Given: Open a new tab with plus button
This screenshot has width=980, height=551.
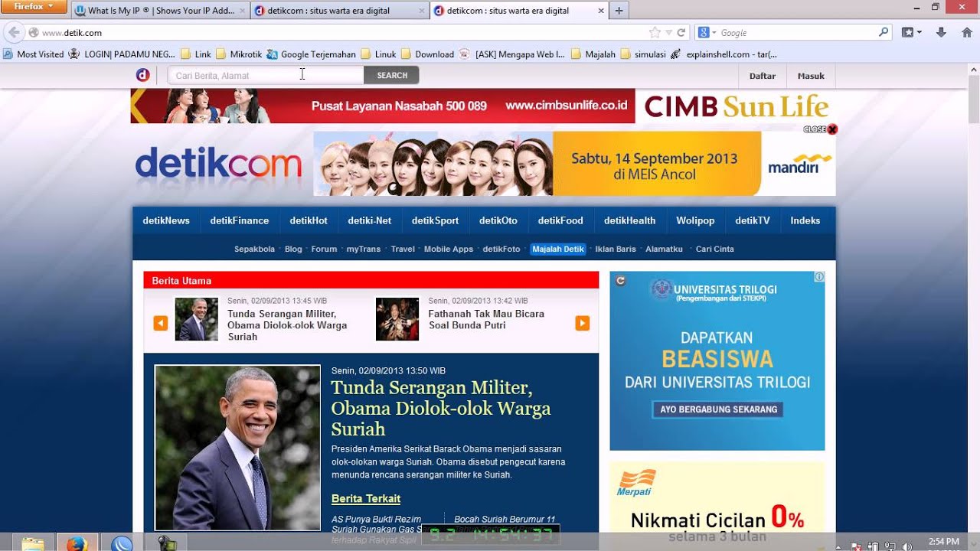Looking at the screenshot, I should [x=619, y=11].
